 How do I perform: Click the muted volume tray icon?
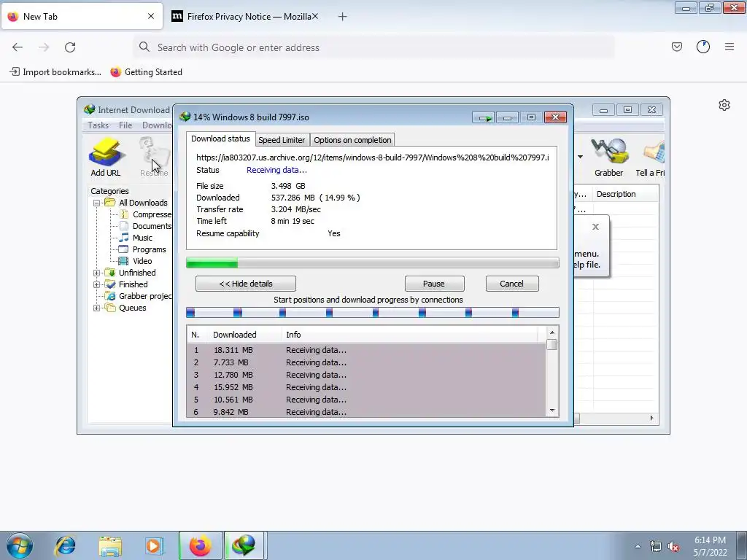pyautogui.click(x=673, y=547)
